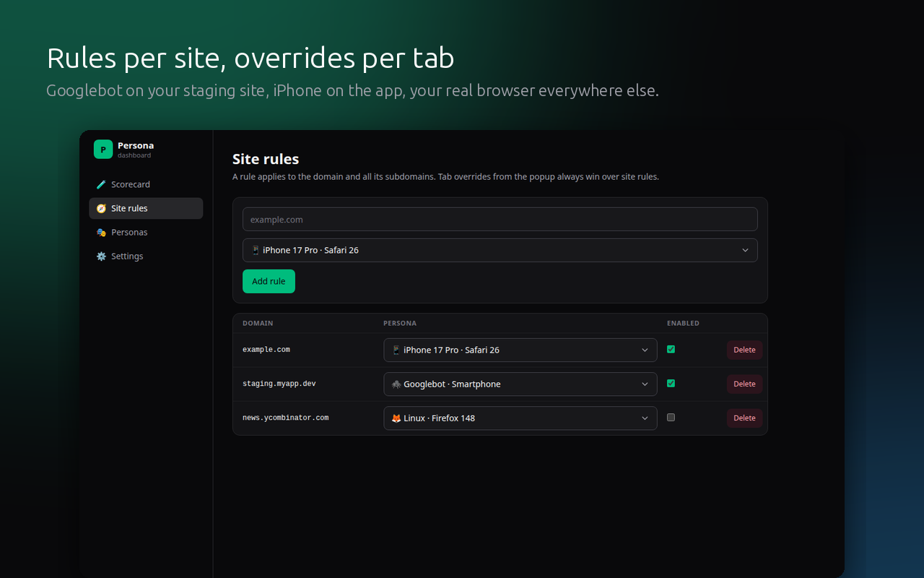Open persona dropdown for news.ycombinator.com rule
The height and width of the screenshot is (578, 924).
[520, 418]
